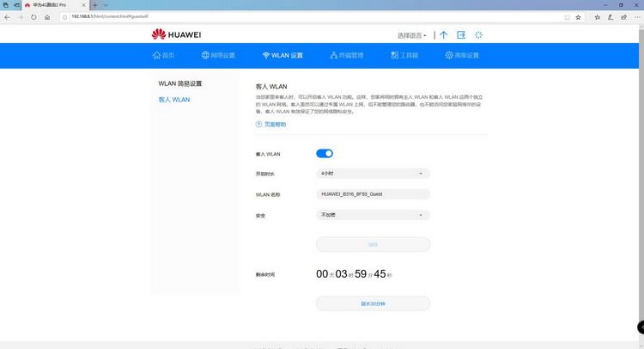
Task: Click the spinning status icon in header
Action: point(478,35)
